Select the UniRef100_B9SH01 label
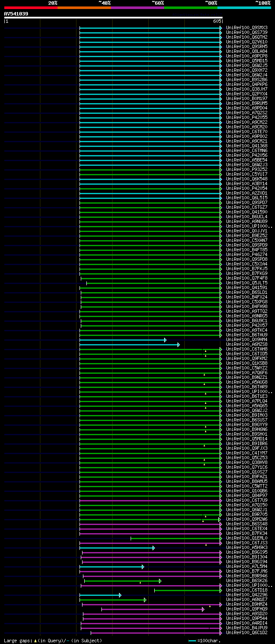This screenshot has height=644, width=275. (247, 434)
